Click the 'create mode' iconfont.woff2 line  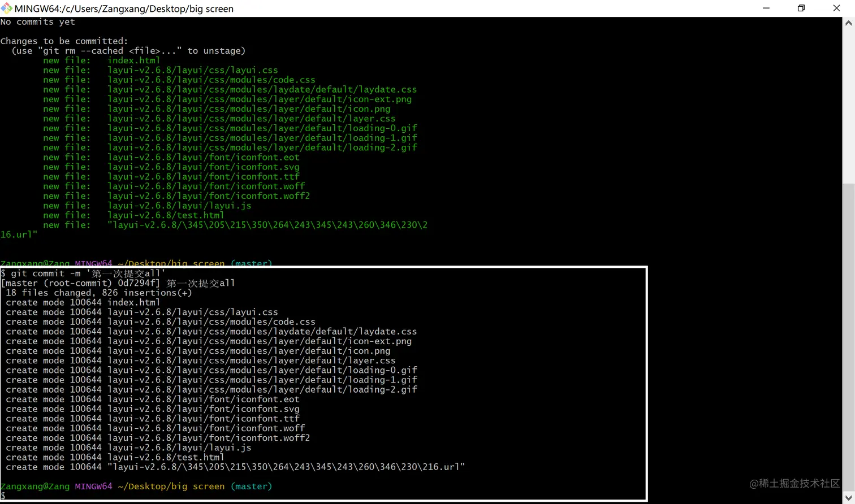(158, 438)
